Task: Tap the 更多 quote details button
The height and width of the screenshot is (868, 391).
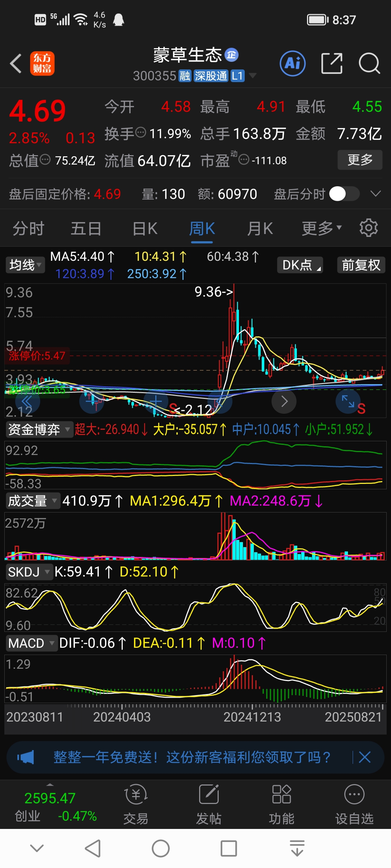Action: click(360, 159)
